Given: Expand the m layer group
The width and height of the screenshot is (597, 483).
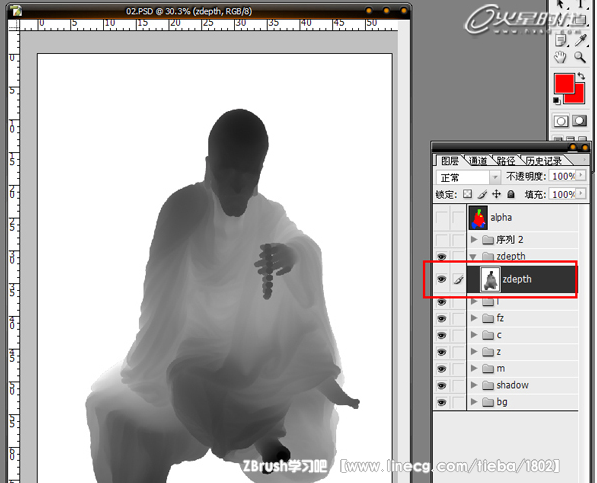Looking at the screenshot, I should coord(474,368).
